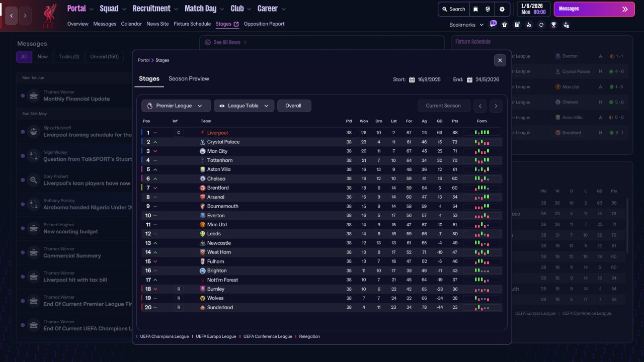
Task: Click the Liverpool FC club crest
Action: click(49, 16)
